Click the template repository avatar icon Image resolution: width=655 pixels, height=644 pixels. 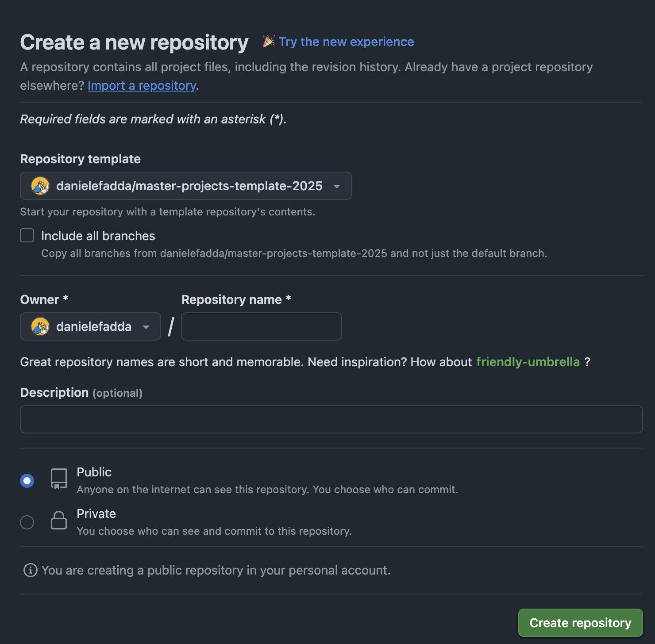coord(40,186)
